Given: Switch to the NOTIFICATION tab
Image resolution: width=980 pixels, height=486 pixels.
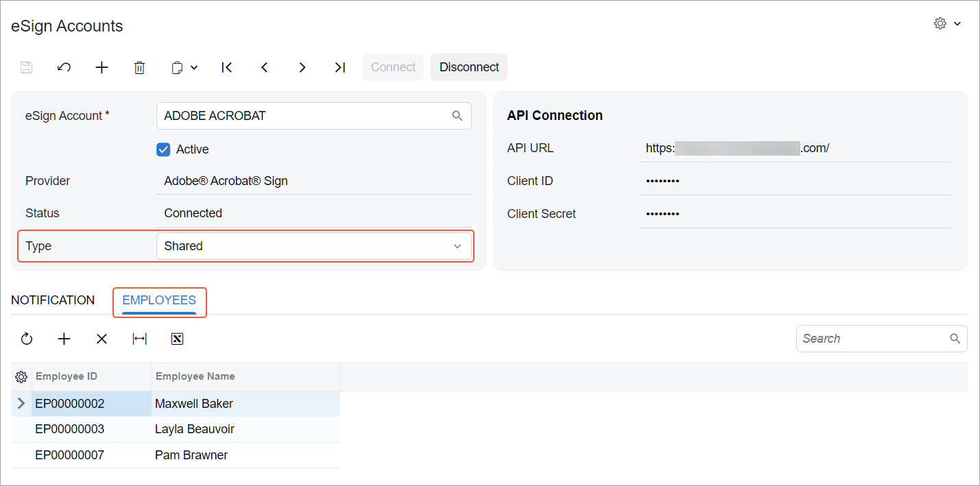Looking at the screenshot, I should click(x=53, y=300).
